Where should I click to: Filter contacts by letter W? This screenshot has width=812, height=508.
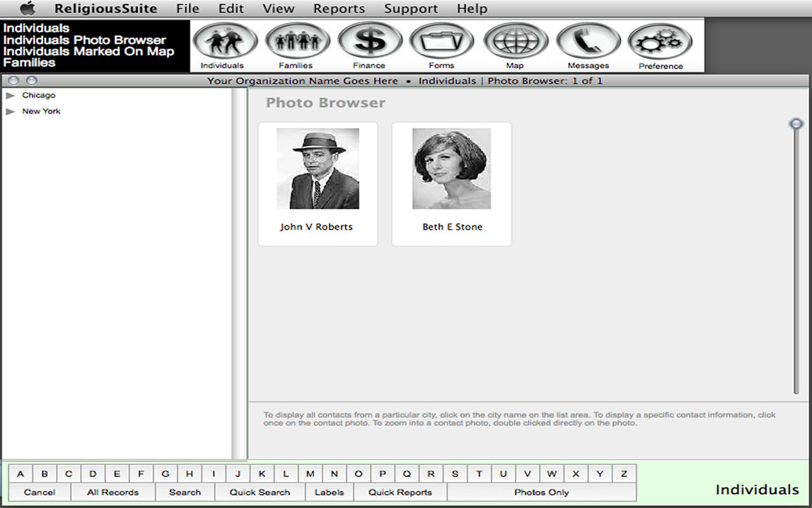pos(552,474)
